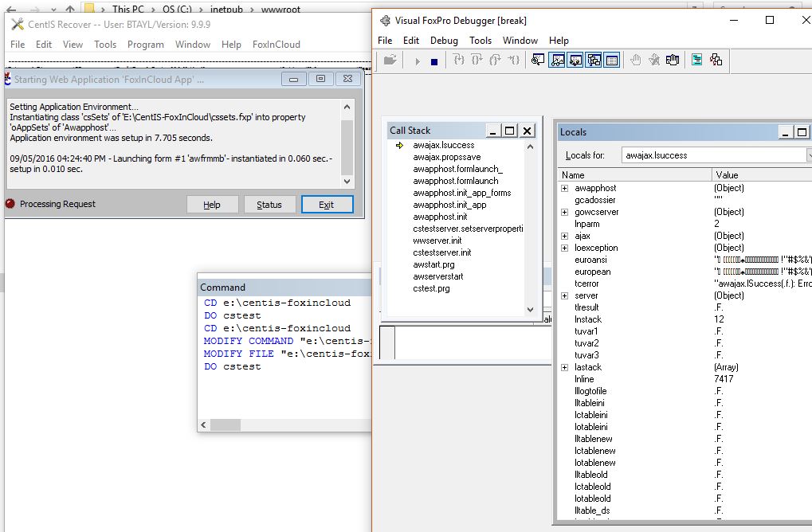Select awajax.propssave in Call Stack
The width and height of the screenshot is (812, 532).
[x=446, y=158]
